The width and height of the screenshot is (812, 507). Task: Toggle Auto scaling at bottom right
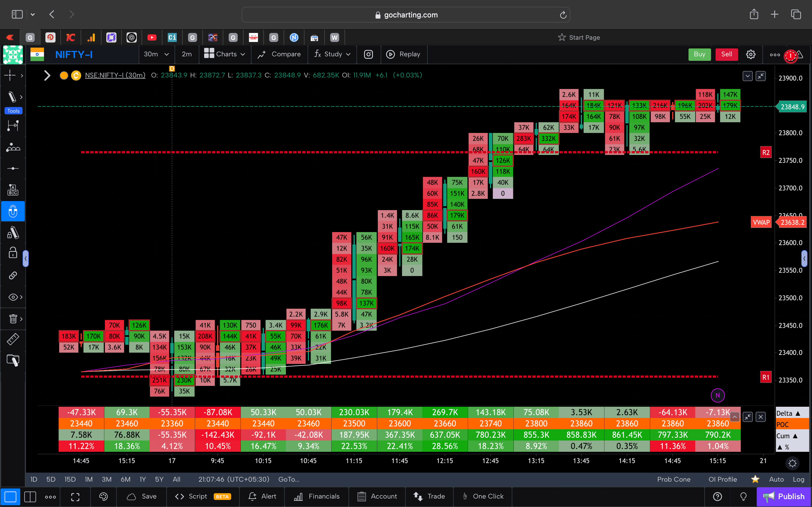[776, 479]
